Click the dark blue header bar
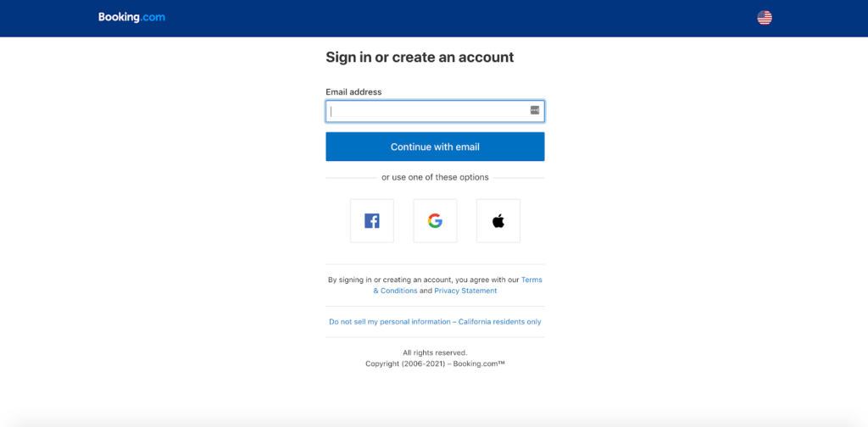868x427 pixels. [x=434, y=19]
